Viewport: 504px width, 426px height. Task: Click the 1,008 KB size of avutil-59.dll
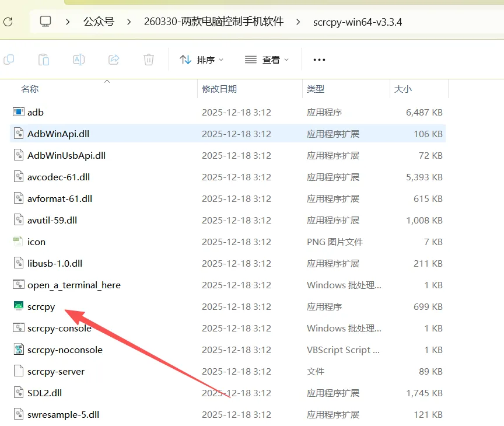click(424, 220)
